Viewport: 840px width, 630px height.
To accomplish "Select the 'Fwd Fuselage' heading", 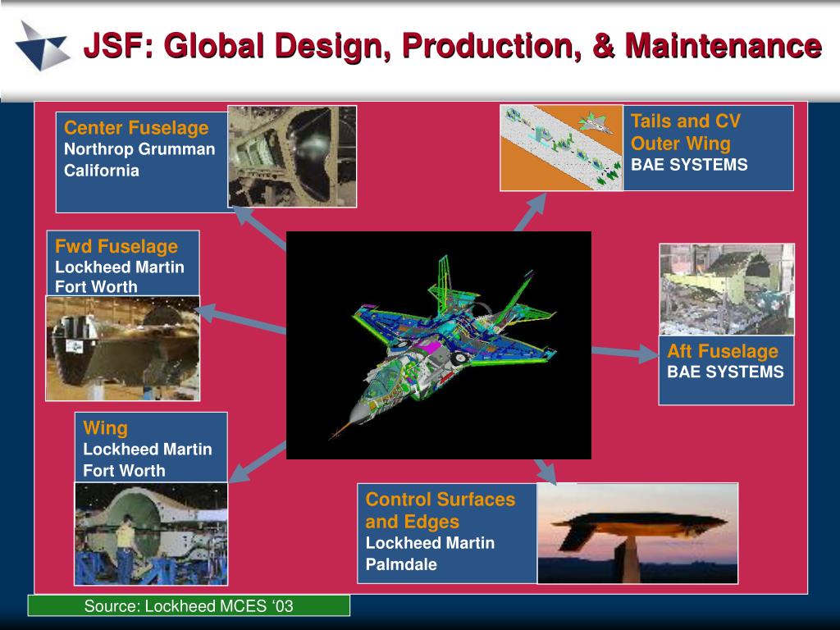I will click(x=116, y=246).
